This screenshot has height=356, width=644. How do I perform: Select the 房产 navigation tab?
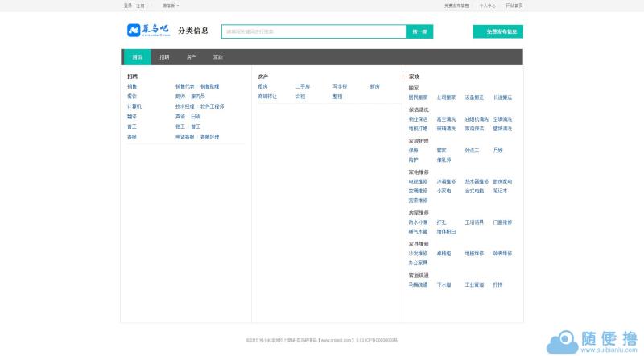click(x=191, y=57)
